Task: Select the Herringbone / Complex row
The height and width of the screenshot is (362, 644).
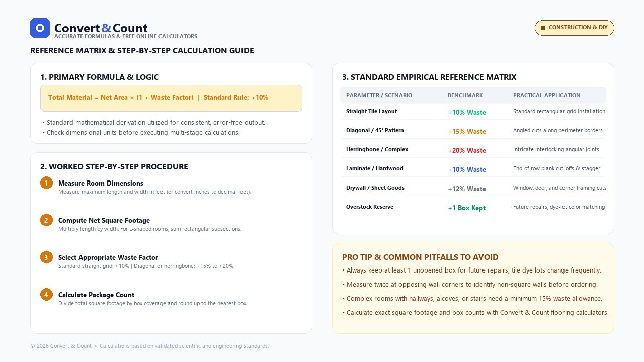Action: pos(473,150)
